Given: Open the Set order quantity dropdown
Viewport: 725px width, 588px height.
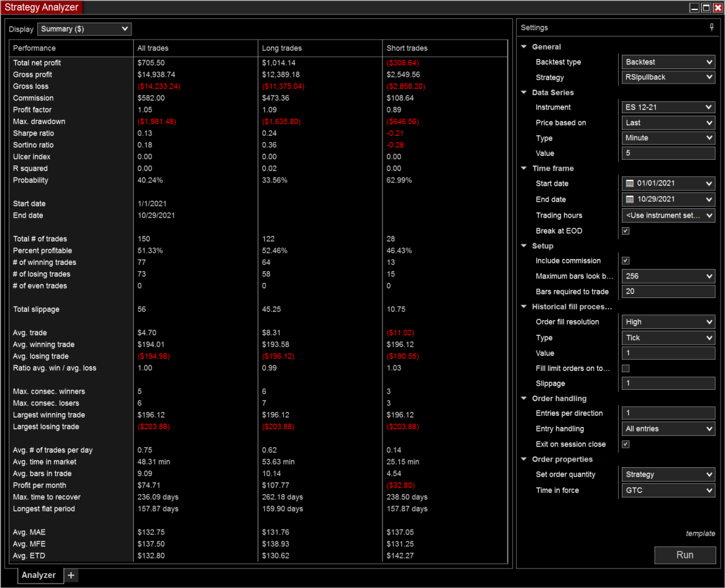Looking at the screenshot, I should pyautogui.click(x=668, y=475).
